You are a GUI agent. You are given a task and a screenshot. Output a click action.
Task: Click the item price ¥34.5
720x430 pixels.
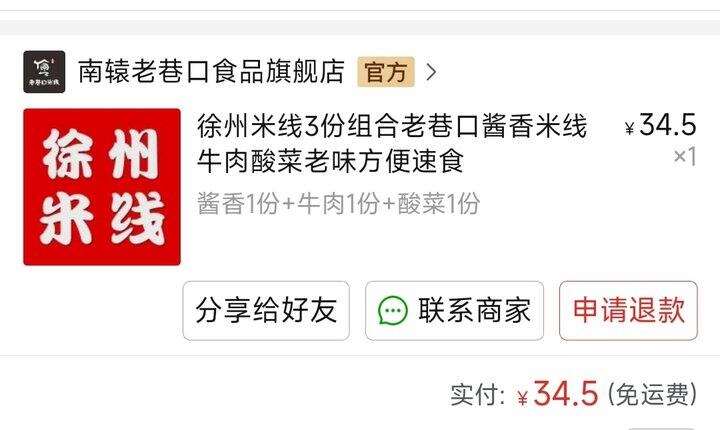[661, 125]
